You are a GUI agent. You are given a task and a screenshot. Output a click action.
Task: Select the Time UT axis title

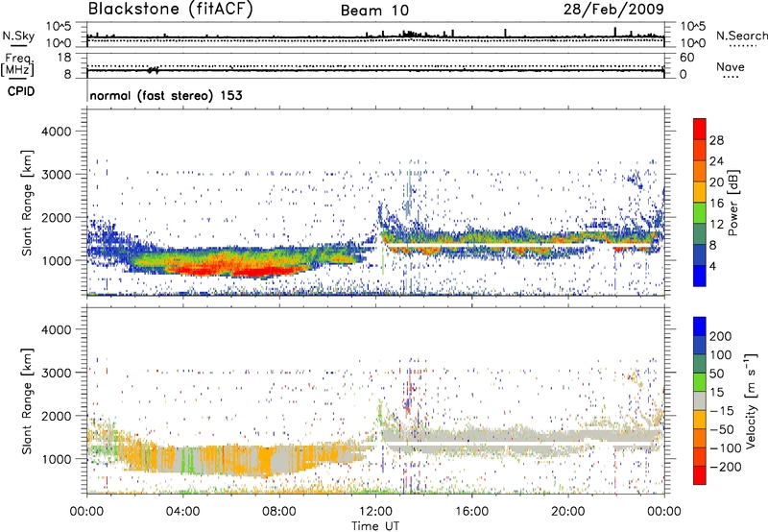(x=375, y=525)
